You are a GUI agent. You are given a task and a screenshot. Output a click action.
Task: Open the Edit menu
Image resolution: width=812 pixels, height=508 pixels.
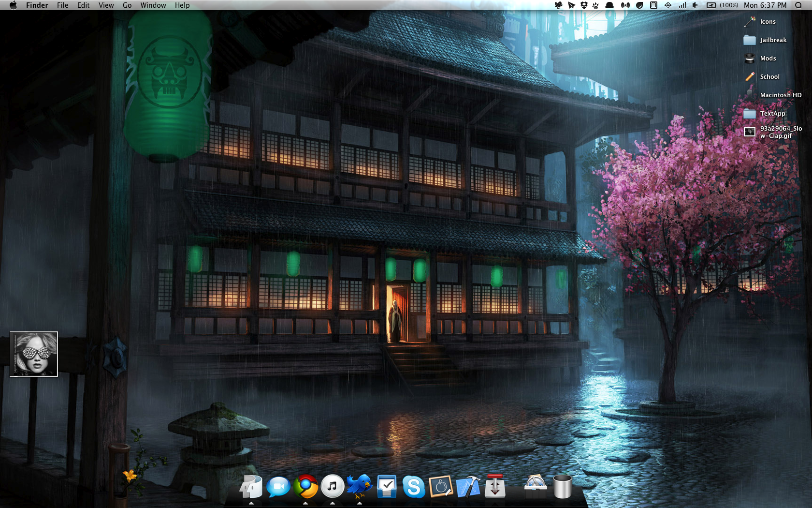coord(84,5)
